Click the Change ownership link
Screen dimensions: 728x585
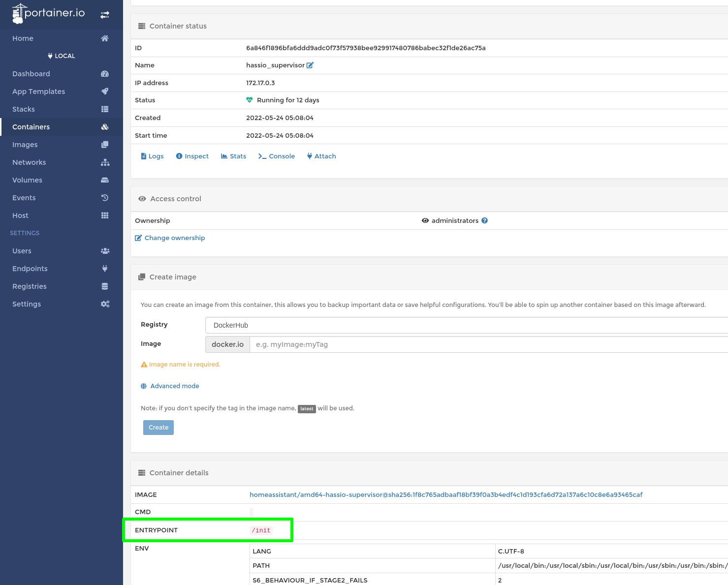(x=174, y=238)
